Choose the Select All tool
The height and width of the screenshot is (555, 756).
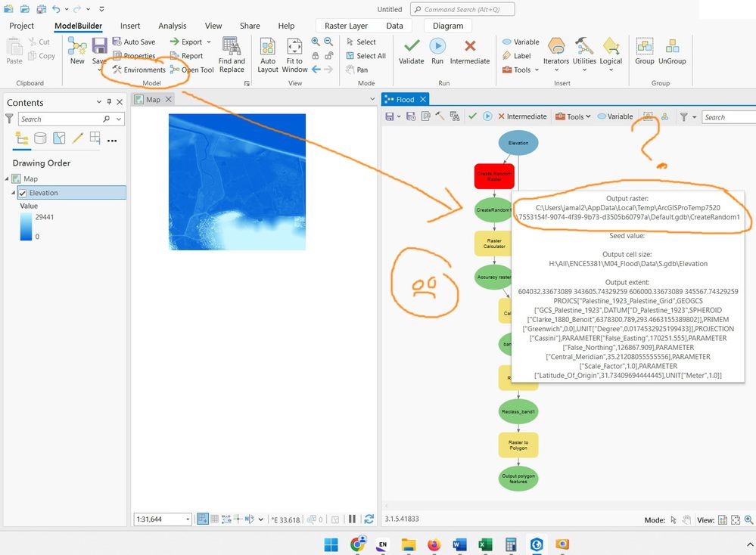pos(366,56)
